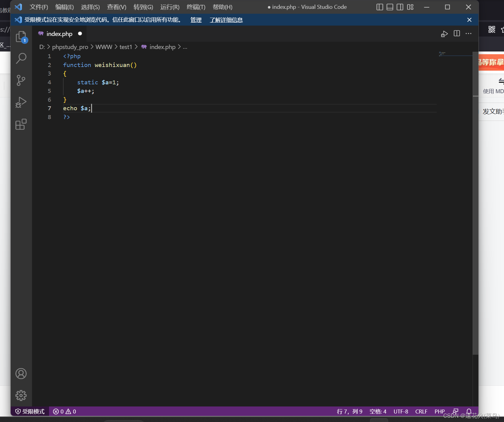Viewport: 504px width, 422px height.
Task: Open the 终端(T) menu
Action: point(196,7)
